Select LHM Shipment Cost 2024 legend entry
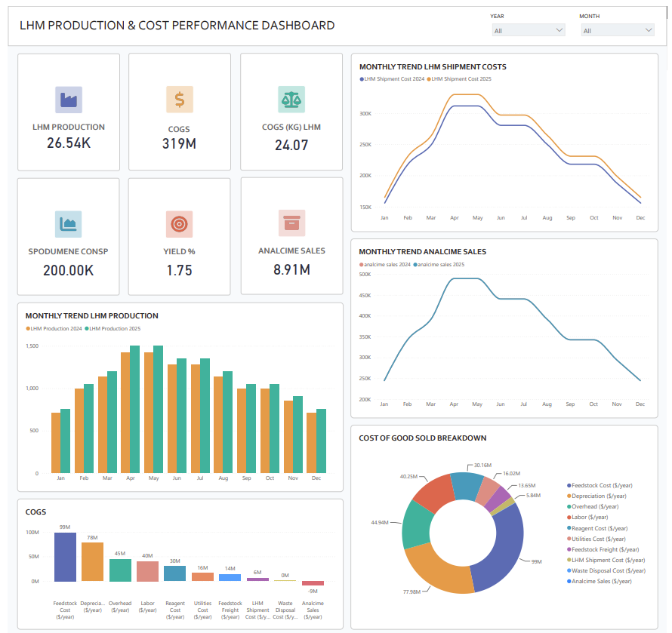 (x=392, y=79)
